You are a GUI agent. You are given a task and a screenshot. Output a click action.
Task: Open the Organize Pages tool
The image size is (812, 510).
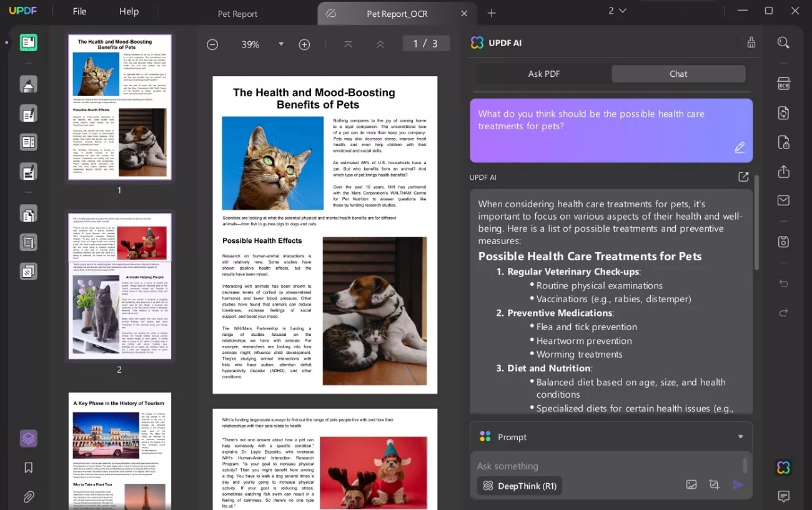click(x=29, y=214)
